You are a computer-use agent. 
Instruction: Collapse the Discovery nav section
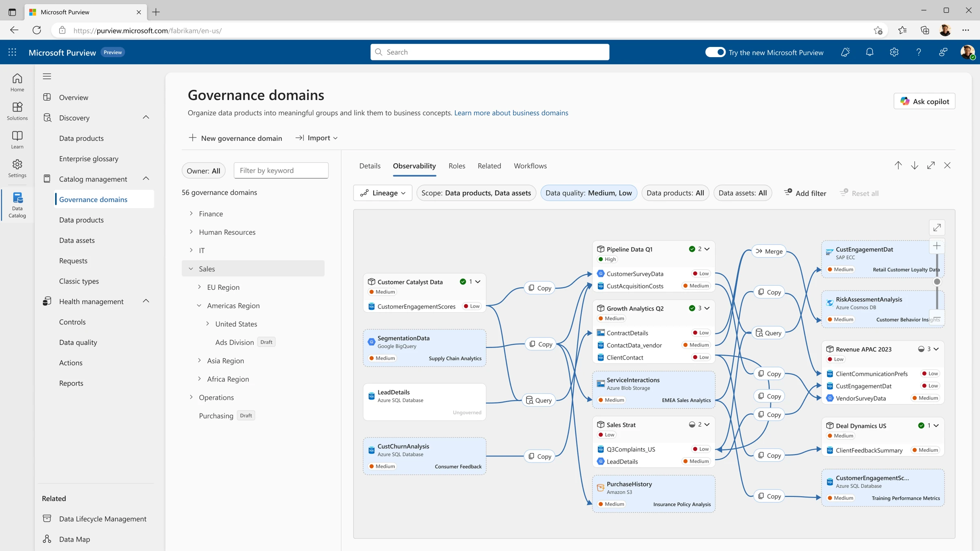[x=146, y=118]
